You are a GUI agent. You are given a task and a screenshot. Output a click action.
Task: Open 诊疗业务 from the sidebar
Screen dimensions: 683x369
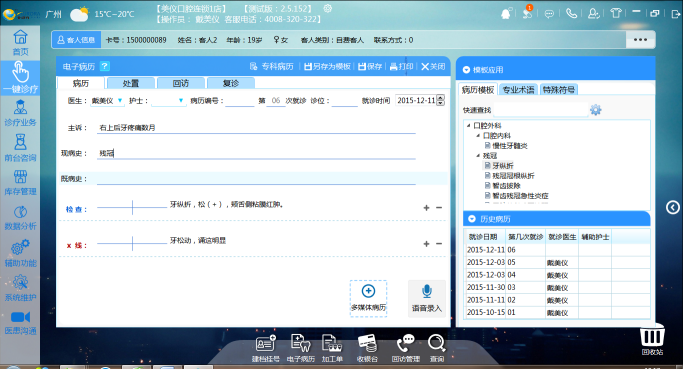tap(20, 113)
